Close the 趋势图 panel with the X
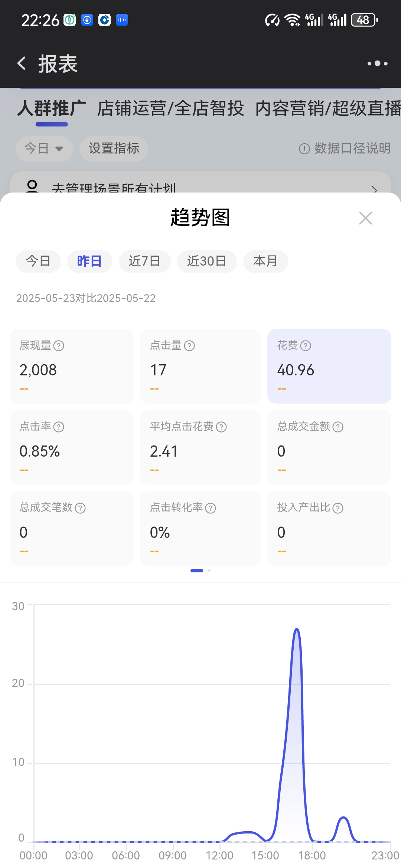The image size is (401, 868). point(365,218)
